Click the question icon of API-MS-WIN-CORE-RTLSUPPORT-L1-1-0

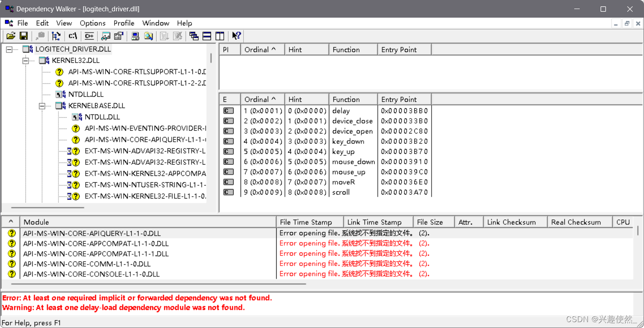[x=59, y=72]
